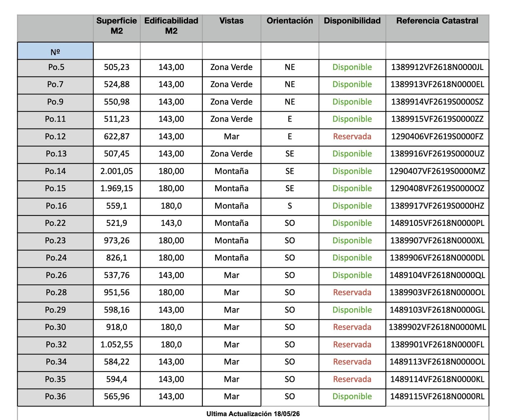Select row label 'Po.7'

tap(55, 84)
